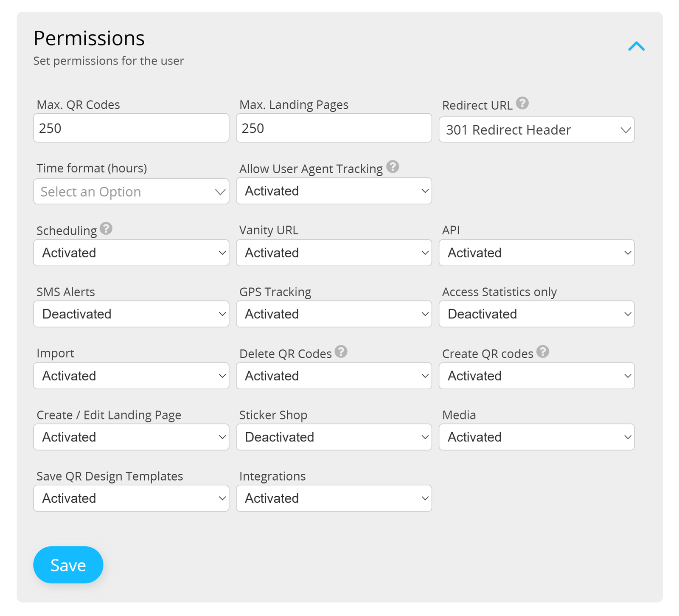679x616 pixels.
Task: Collapse the Permissions section using the blue chevron
Action: (x=636, y=47)
